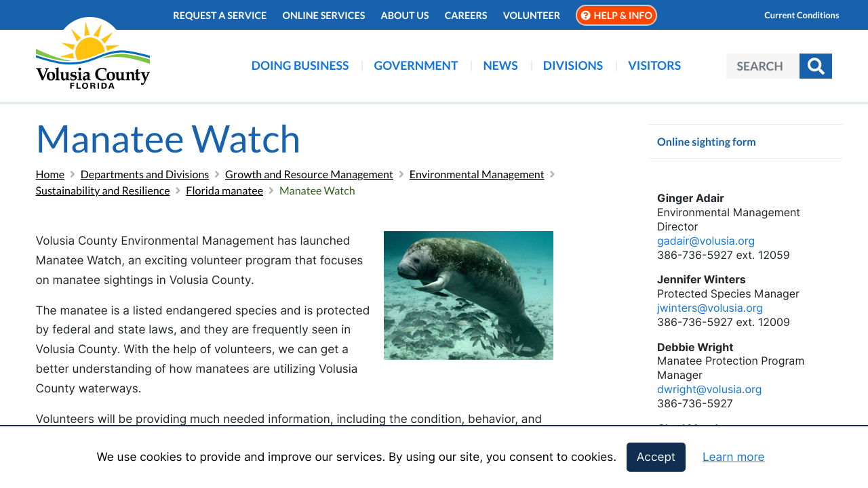Image resolution: width=868 pixels, height=488 pixels.
Task: View Current Conditions link
Action: [802, 15]
